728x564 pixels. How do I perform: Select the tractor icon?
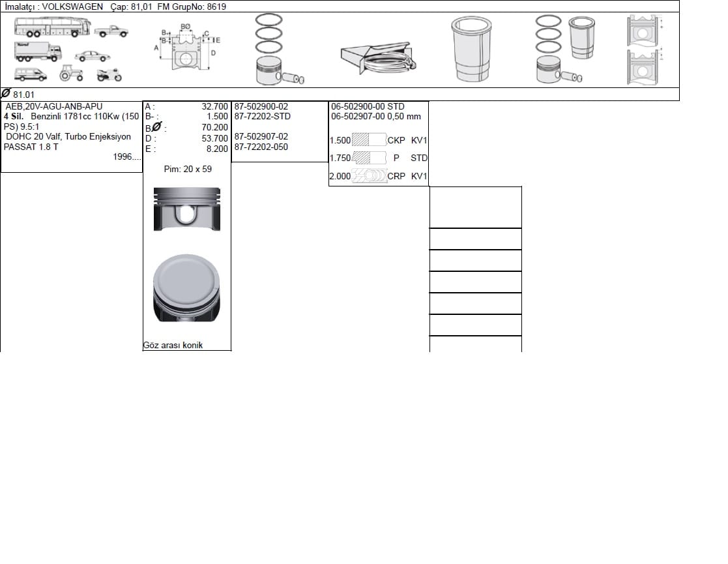pos(72,74)
